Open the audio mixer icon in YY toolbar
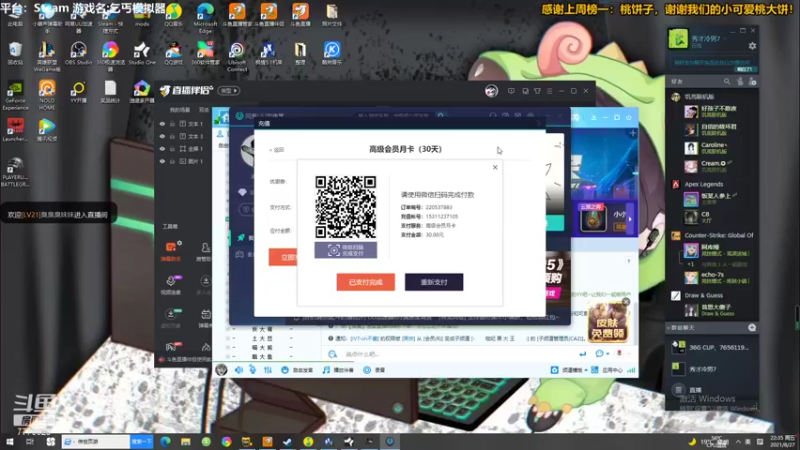Viewport: 800px width, 450px height. point(267,370)
